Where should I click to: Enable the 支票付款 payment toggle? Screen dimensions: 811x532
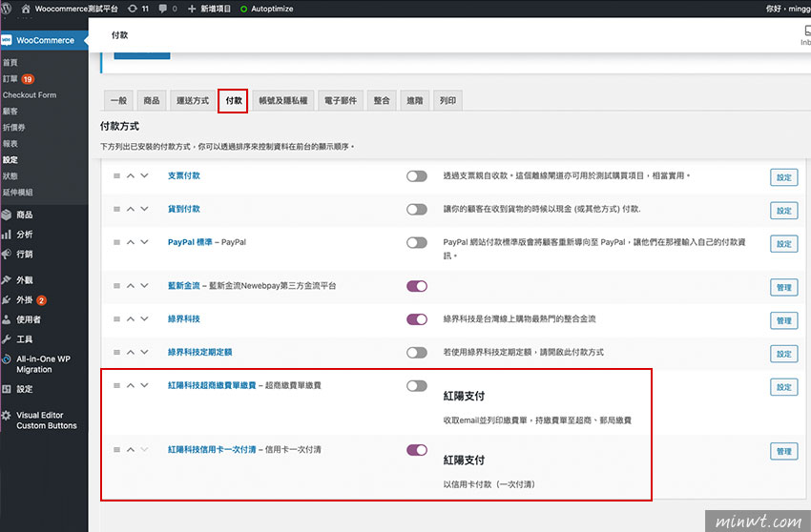417,176
